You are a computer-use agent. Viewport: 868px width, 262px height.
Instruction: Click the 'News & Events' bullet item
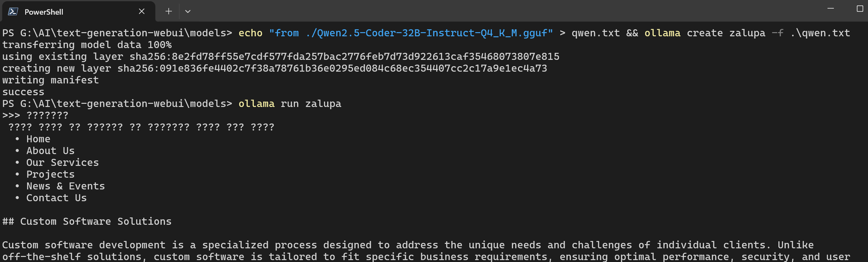[65, 186]
